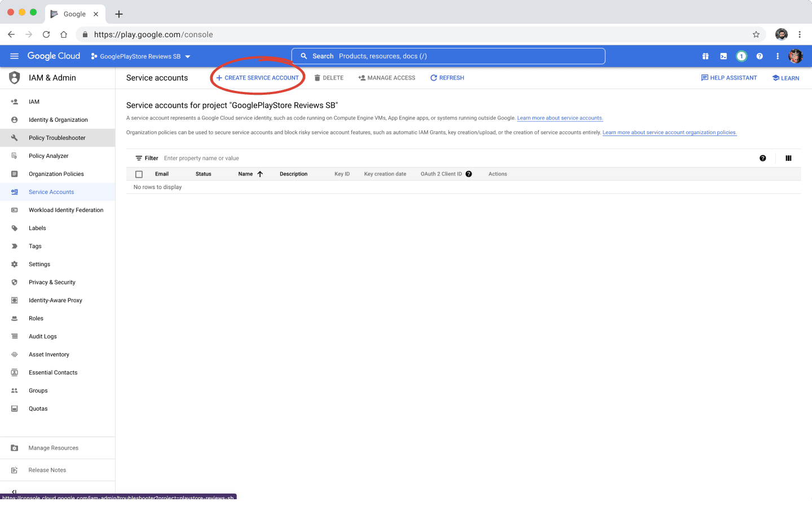Open the notifications badge showing 1
This screenshot has width=812, height=506.
click(742, 56)
